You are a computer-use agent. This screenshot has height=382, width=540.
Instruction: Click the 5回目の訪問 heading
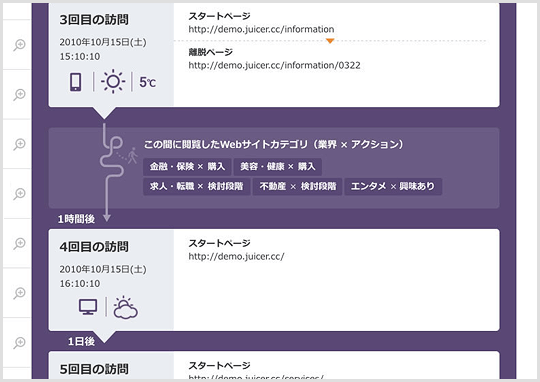94,369
